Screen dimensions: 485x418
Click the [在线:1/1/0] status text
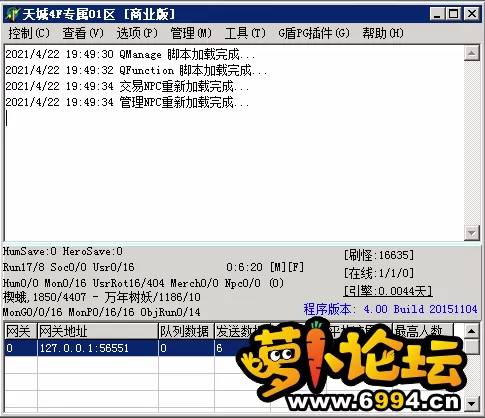tap(379, 273)
